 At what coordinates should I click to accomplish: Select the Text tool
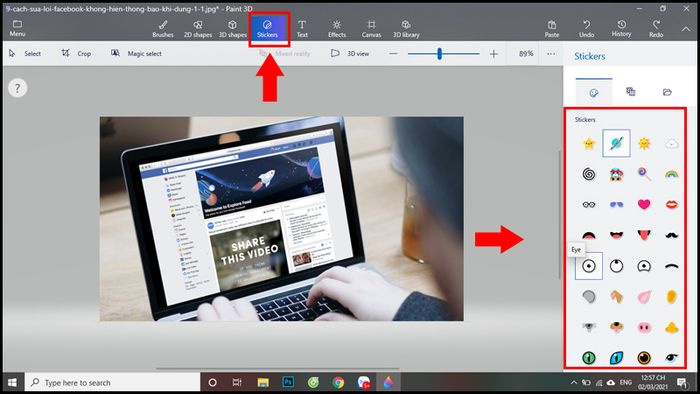pyautogui.click(x=302, y=29)
